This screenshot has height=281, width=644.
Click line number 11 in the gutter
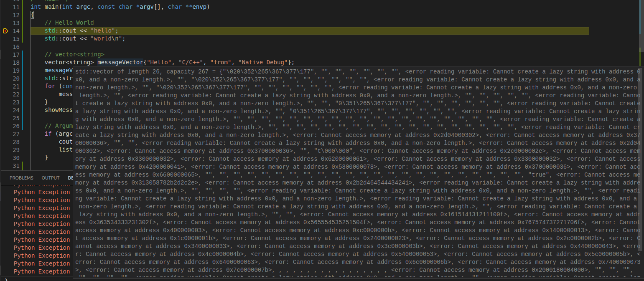click(x=16, y=7)
